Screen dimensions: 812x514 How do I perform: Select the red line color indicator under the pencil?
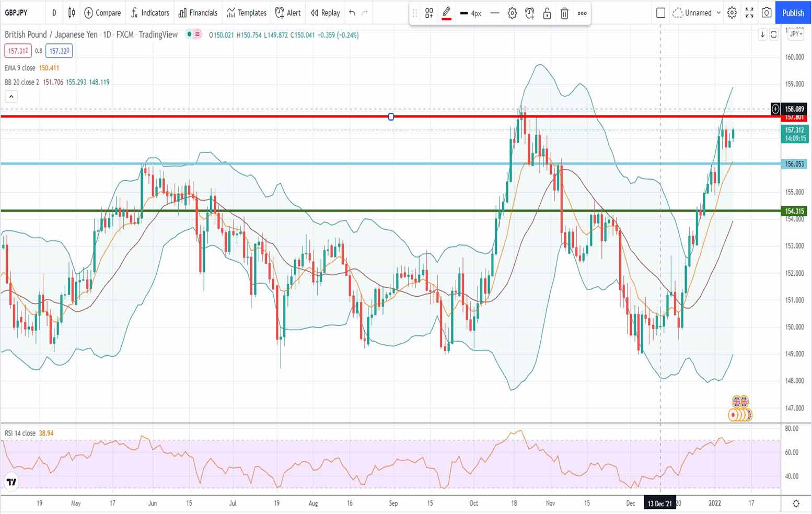point(446,19)
